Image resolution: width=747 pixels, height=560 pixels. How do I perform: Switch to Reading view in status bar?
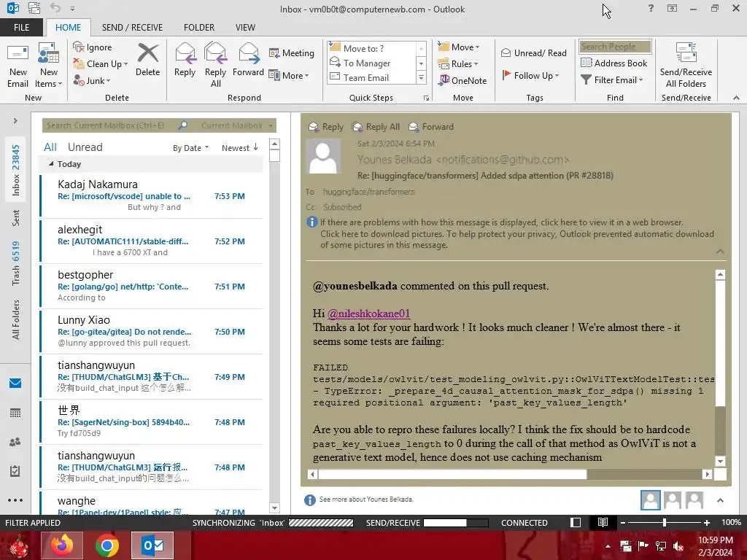pyautogui.click(x=603, y=522)
